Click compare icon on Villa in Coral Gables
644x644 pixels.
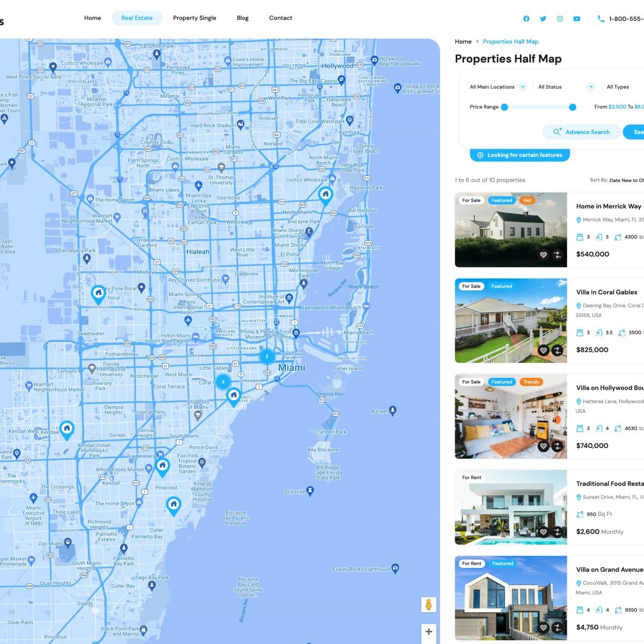pos(557,351)
